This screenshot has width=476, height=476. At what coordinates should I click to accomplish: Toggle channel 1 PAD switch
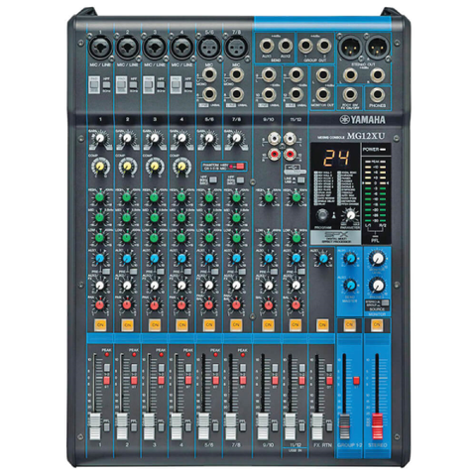[x=94, y=85]
